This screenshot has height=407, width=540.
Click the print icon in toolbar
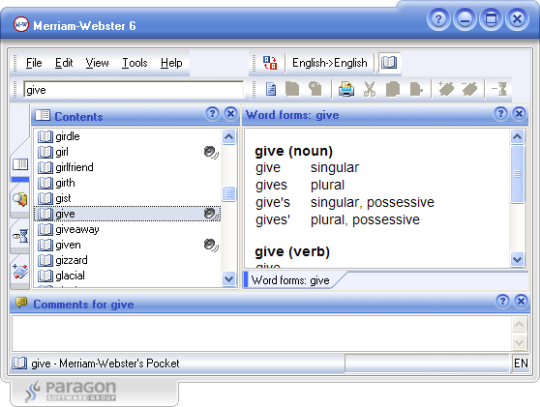(346, 89)
